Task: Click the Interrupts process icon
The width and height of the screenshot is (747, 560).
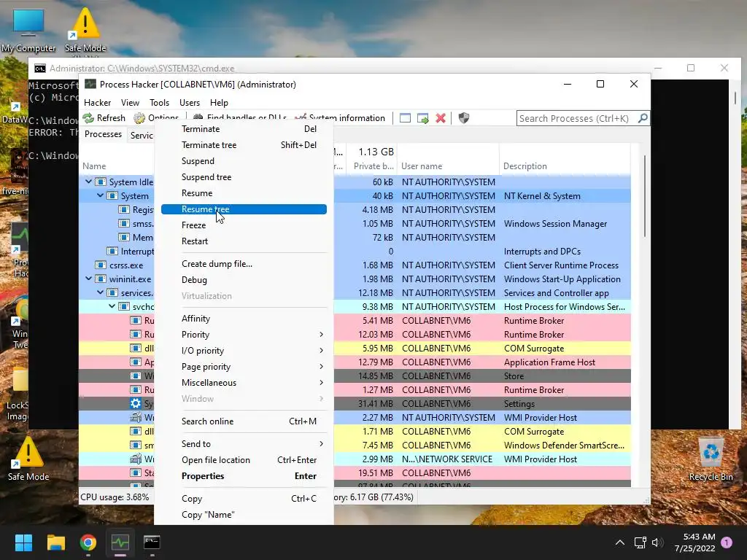Action: coord(112,251)
